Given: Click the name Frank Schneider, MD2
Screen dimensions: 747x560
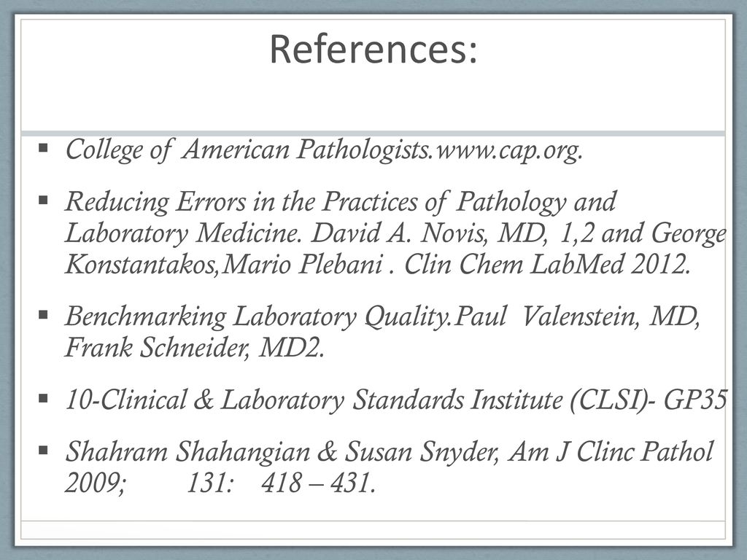Looking at the screenshot, I should click(x=194, y=348).
